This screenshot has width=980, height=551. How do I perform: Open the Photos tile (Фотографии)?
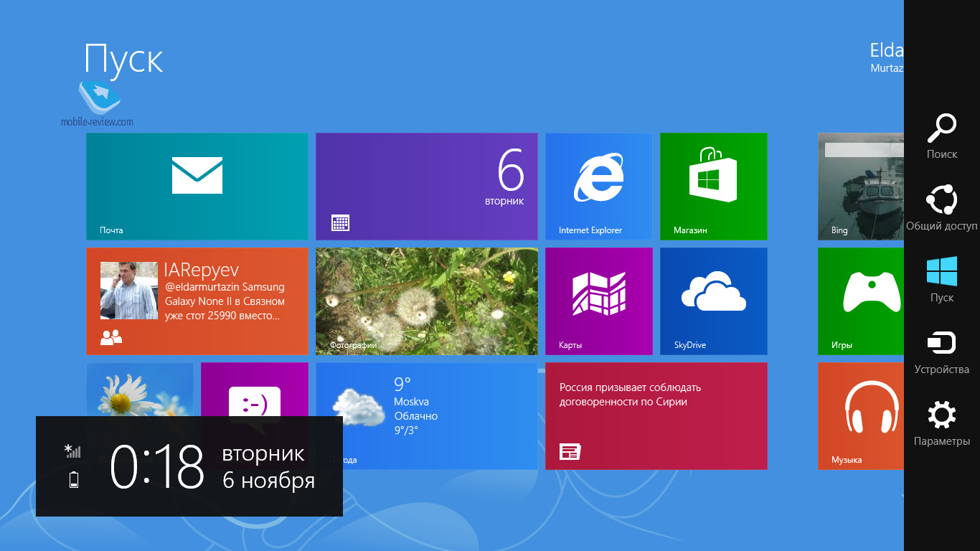coord(427,301)
